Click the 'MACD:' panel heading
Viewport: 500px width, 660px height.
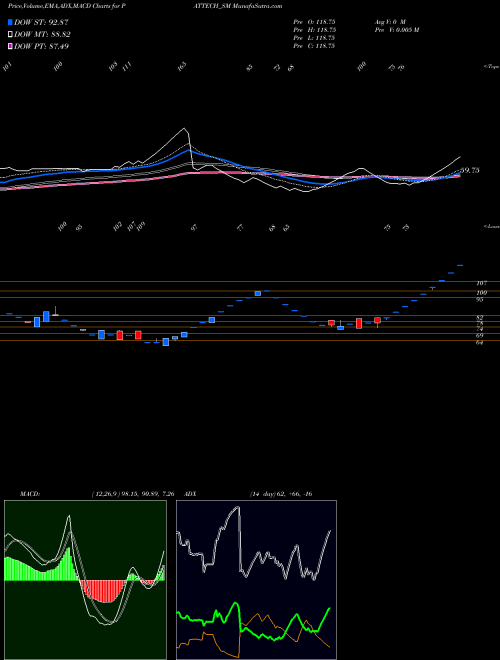30,494
